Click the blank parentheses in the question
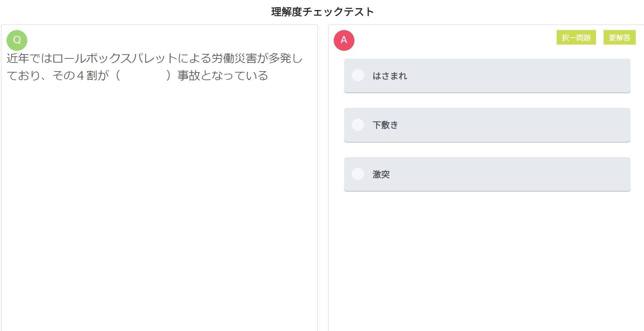This screenshot has width=644, height=331. pyautogui.click(x=143, y=75)
